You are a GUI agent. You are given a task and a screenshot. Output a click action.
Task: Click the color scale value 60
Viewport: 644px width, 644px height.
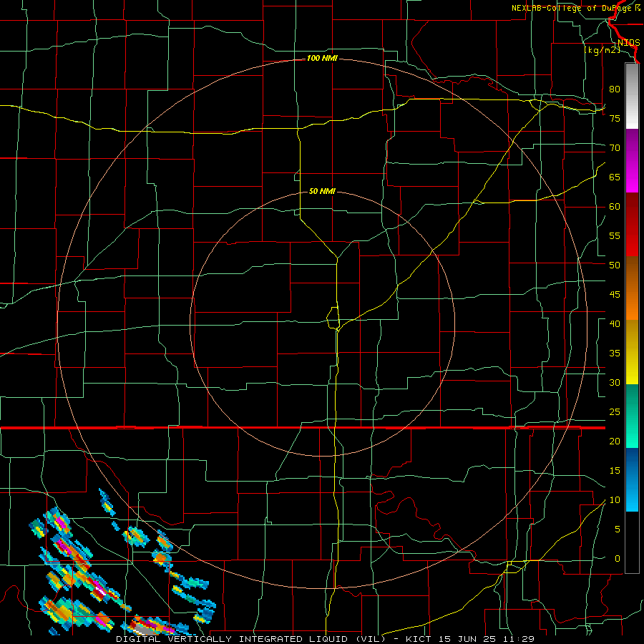tap(615, 207)
